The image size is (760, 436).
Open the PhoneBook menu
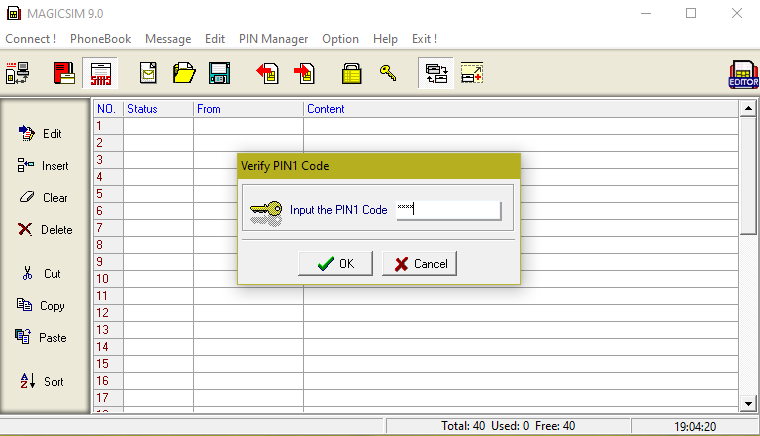pos(100,39)
